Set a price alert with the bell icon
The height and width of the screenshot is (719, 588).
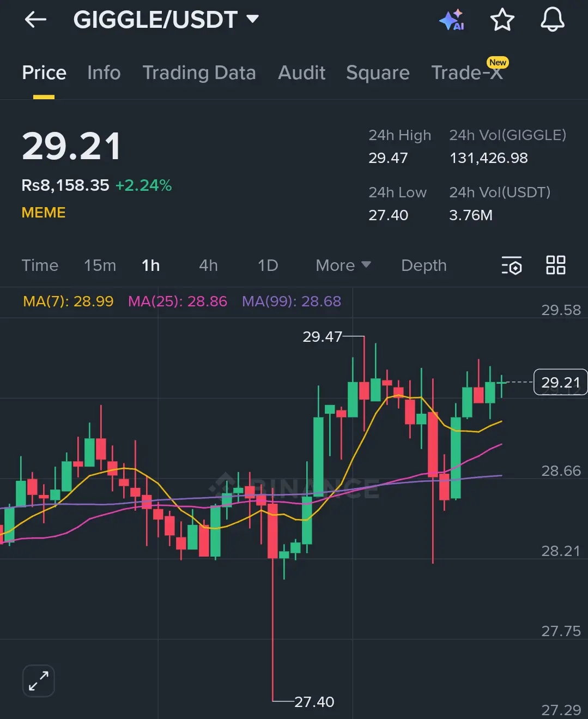(552, 20)
